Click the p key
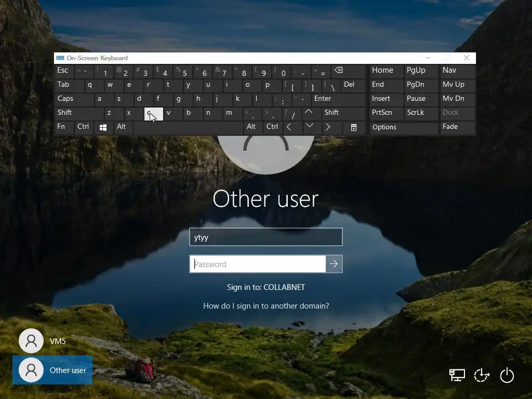This screenshot has height=399, width=532. point(272,85)
